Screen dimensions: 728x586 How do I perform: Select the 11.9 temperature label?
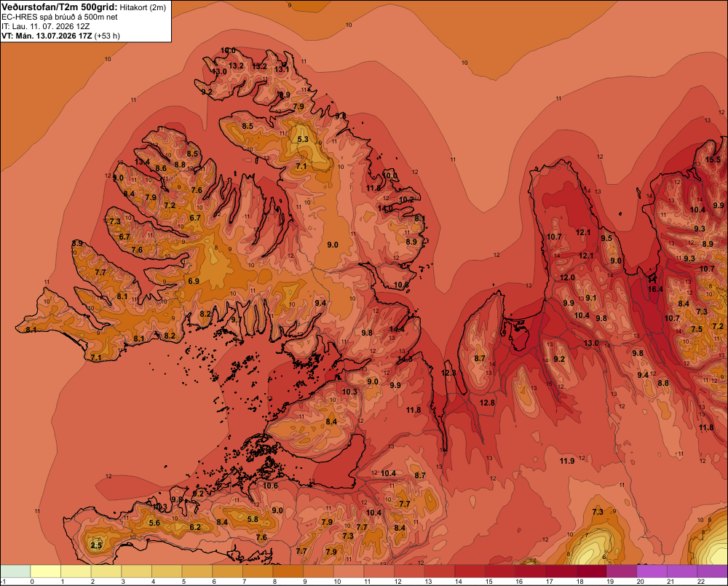point(567,461)
